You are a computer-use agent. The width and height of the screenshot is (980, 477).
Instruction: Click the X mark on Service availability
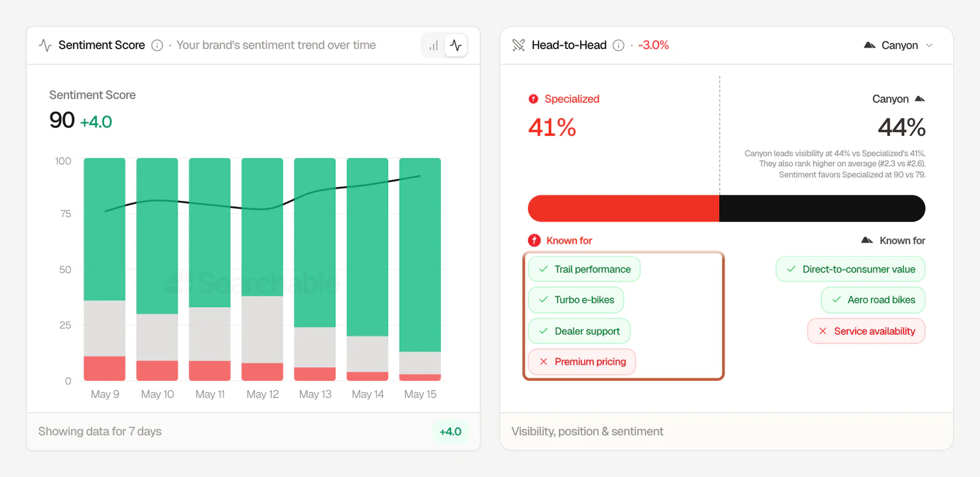click(823, 331)
